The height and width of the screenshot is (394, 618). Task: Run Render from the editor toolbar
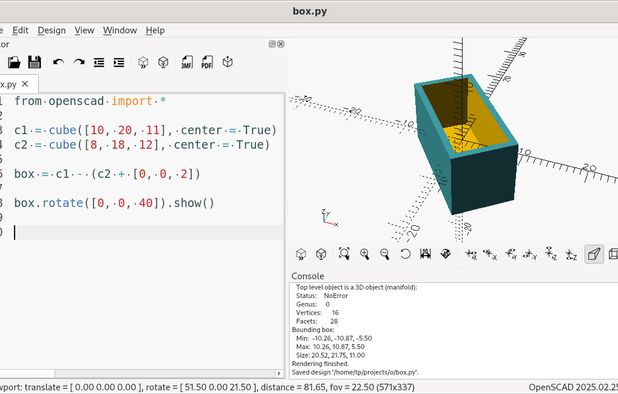163,62
